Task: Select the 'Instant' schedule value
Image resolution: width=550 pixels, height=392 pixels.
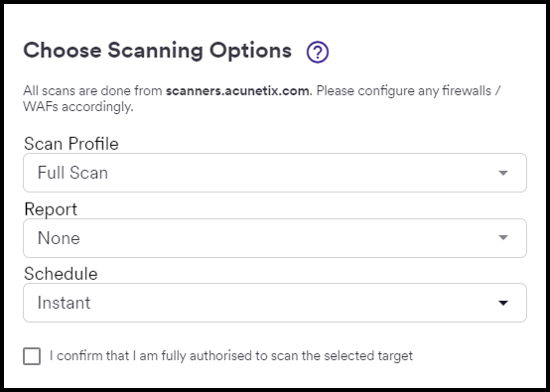Action: coord(64,303)
